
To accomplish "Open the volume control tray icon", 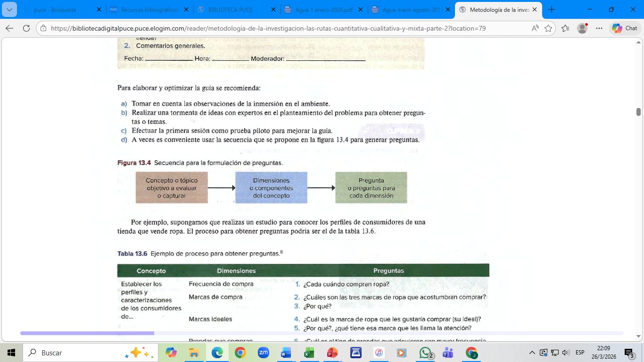I will [566, 353].
